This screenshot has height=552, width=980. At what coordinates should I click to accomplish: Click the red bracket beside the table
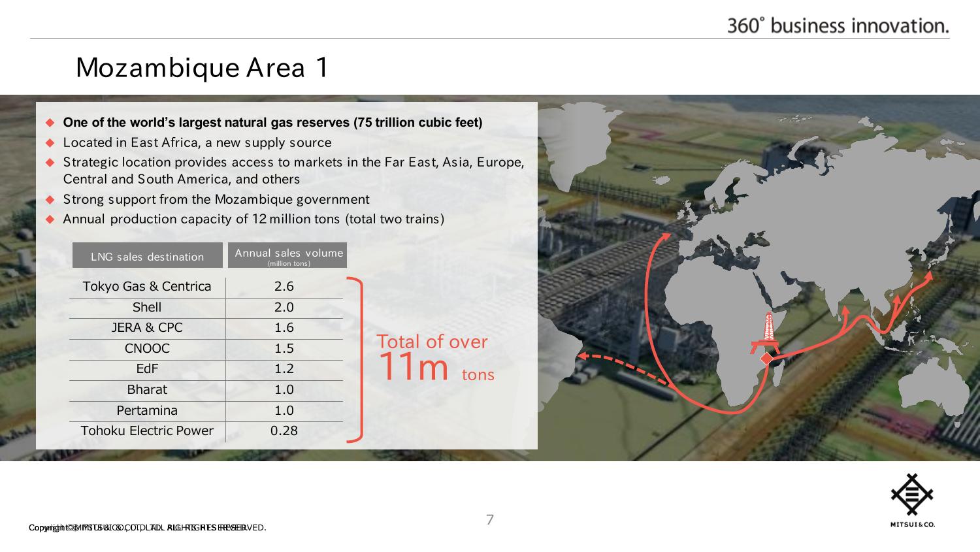[x=355, y=360]
